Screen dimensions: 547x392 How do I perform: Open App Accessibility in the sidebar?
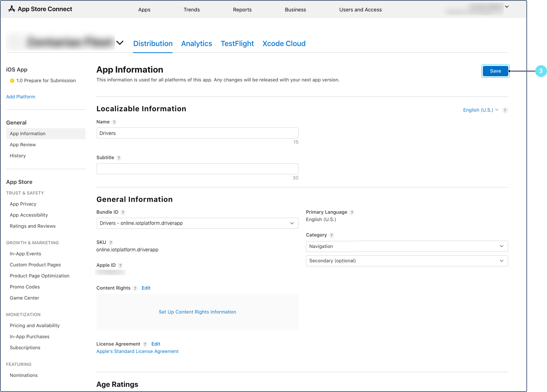click(x=29, y=215)
